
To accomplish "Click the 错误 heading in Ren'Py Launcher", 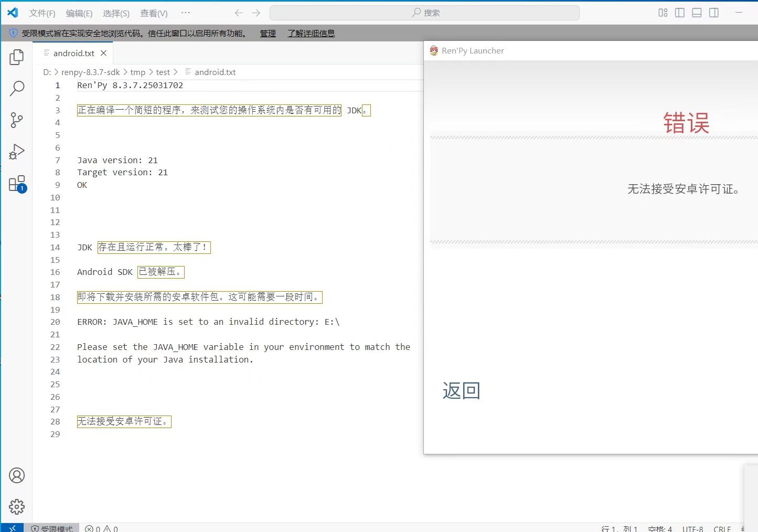I will [x=686, y=123].
